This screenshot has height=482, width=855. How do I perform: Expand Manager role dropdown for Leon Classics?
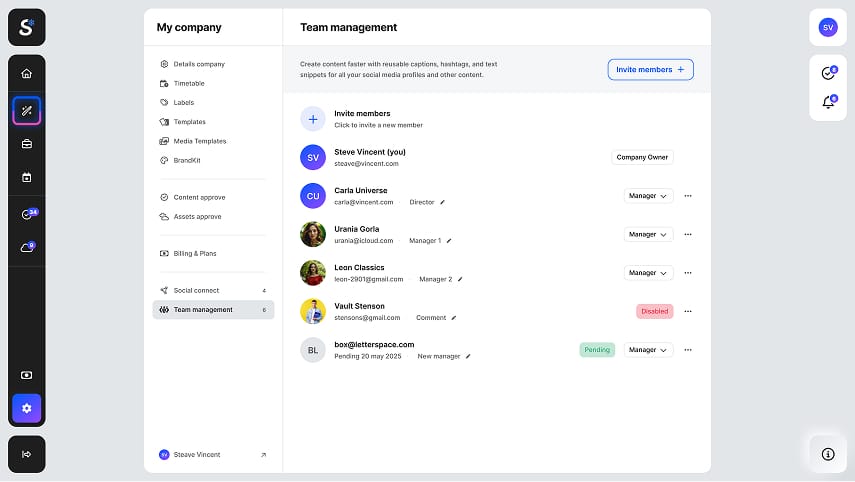click(x=648, y=273)
